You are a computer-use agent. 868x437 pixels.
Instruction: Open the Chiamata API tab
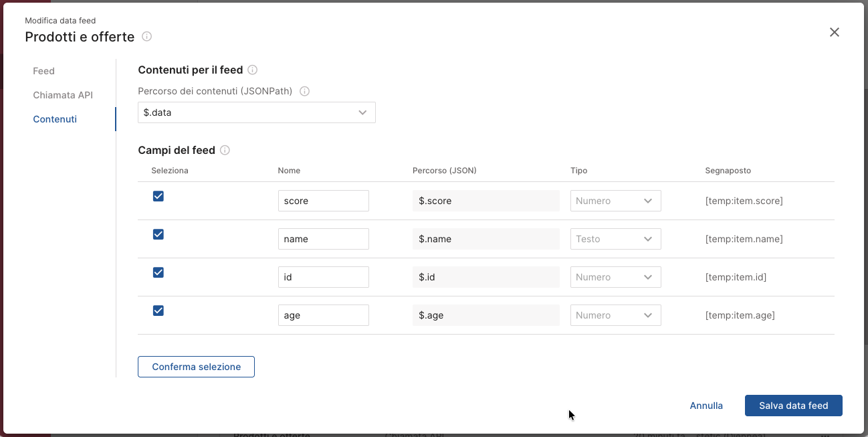(x=63, y=95)
